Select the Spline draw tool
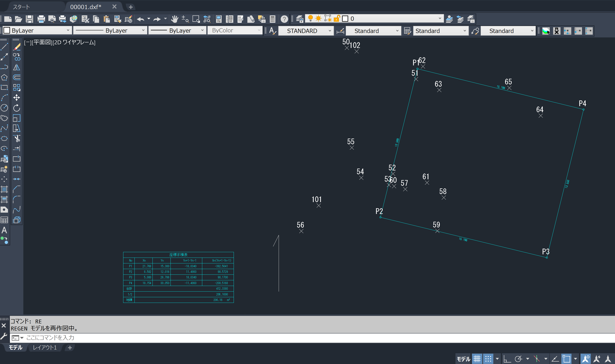Screen dimensions: 615x364 pyautogui.click(x=4, y=128)
